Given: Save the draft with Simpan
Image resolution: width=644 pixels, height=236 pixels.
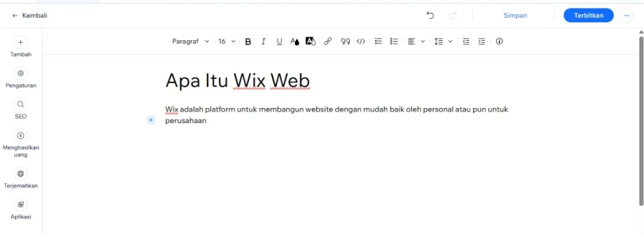Looking at the screenshot, I should point(515,16).
